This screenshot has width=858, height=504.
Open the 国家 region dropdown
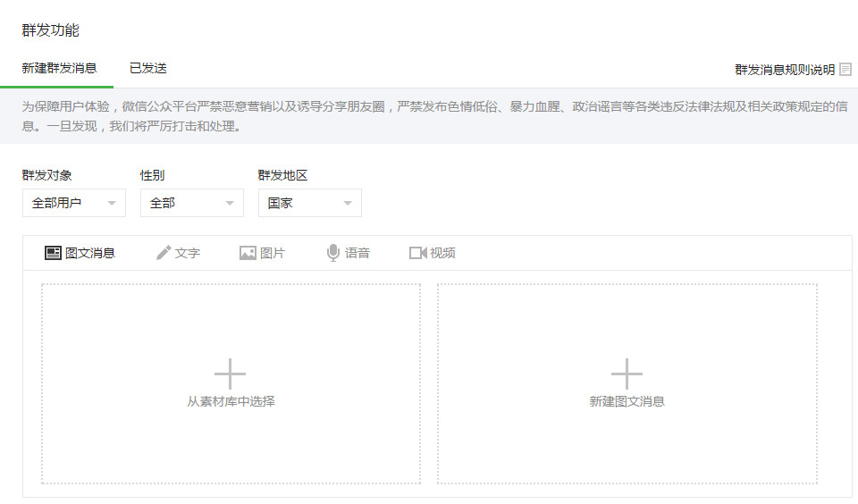[x=310, y=203]
